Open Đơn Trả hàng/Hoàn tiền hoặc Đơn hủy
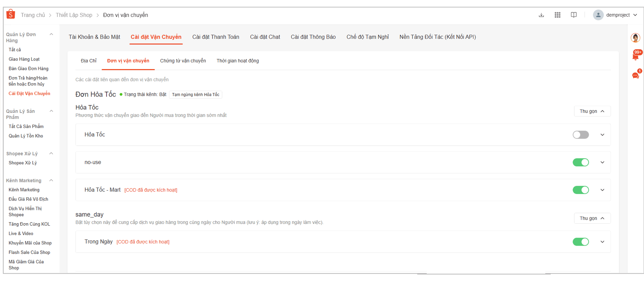Screen dimensions: 644x281 [28, 81]
